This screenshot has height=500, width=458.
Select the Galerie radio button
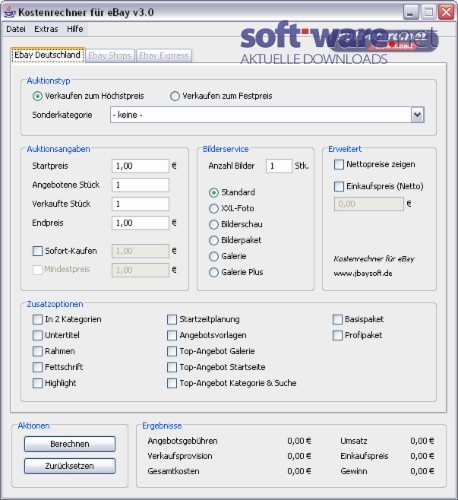[214, 256]
